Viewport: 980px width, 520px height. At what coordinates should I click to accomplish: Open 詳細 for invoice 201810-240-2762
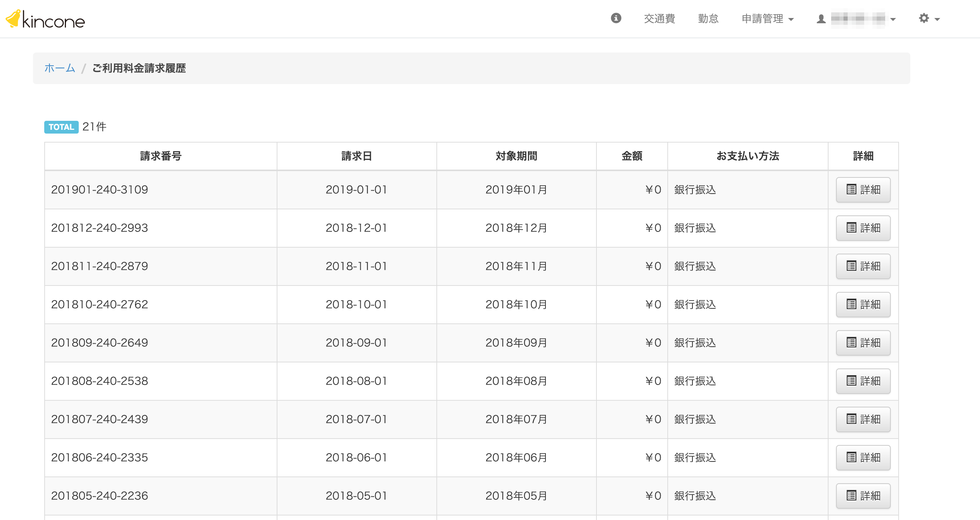(863, 305)
